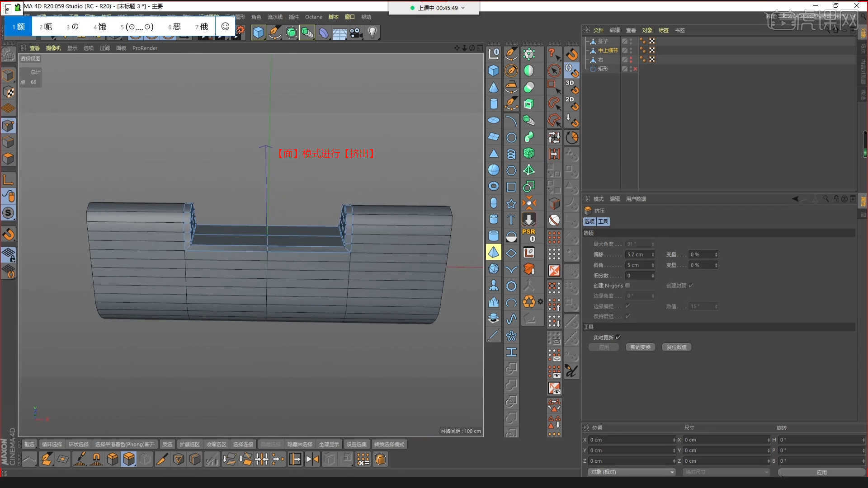Click the 细分数 stepper arrows
Screen dimensions: 868x488
tap(653, 276)
